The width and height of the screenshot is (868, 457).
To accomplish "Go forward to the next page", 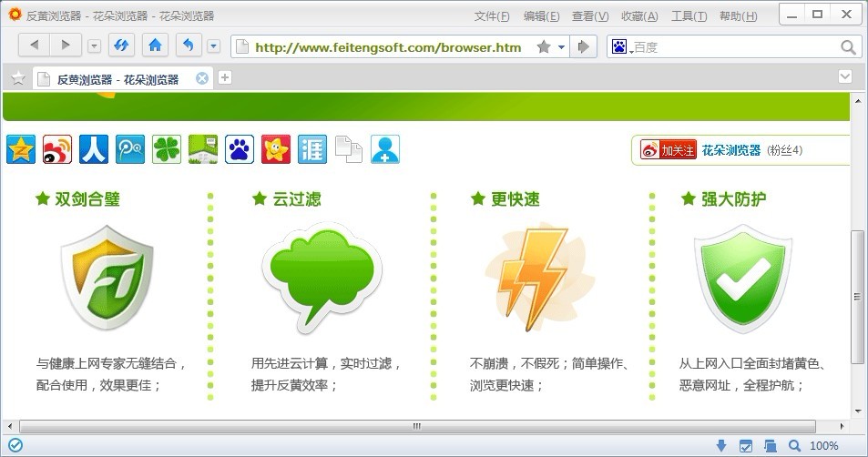I will coord(66,46).
